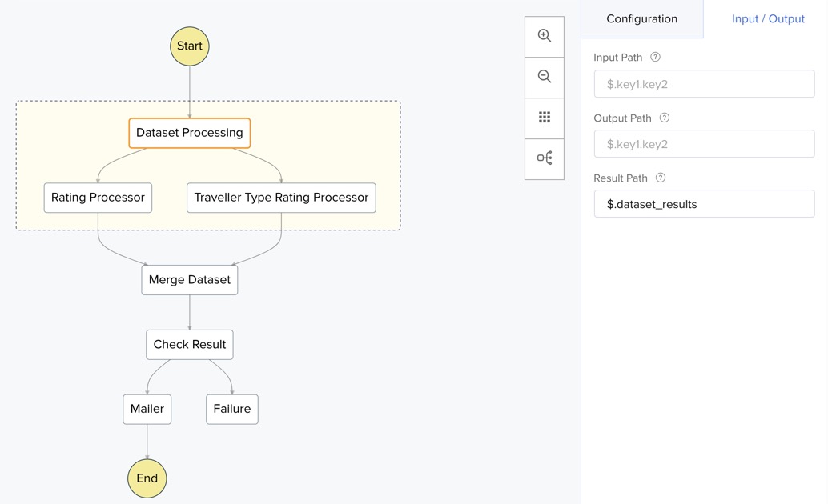
Task: Click the zoom in magnifier icon
Action: coord(545,36)
